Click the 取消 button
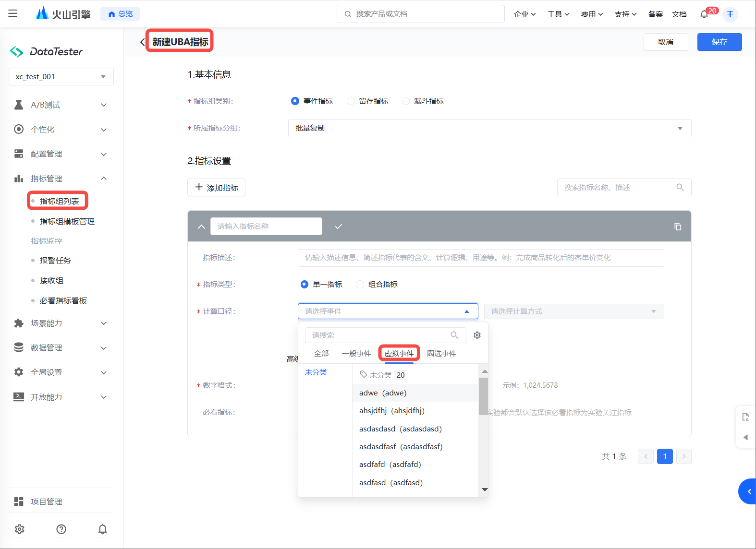 [666, 42]
